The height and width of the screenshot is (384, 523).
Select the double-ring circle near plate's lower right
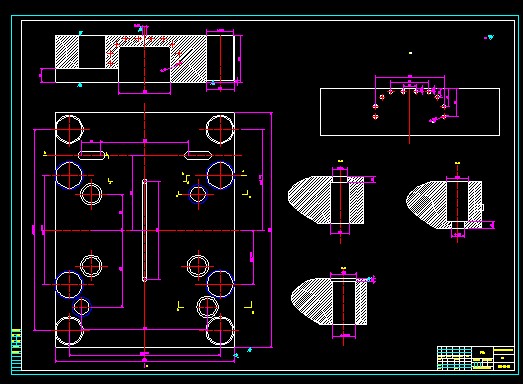point(207,307)
